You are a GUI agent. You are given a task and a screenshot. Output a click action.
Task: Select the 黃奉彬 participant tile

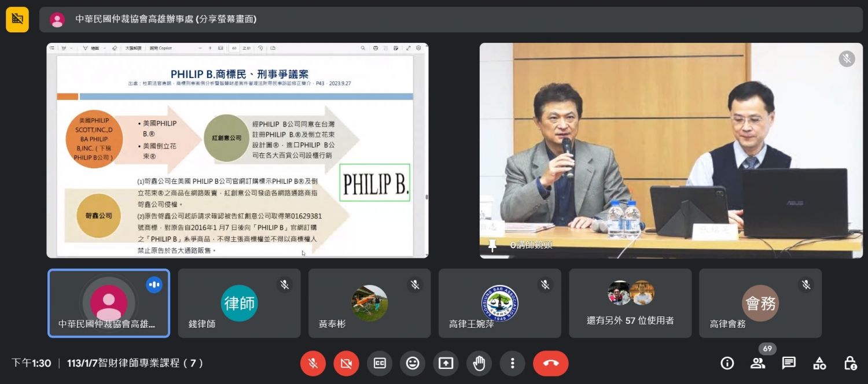click(x=369, y=303)
